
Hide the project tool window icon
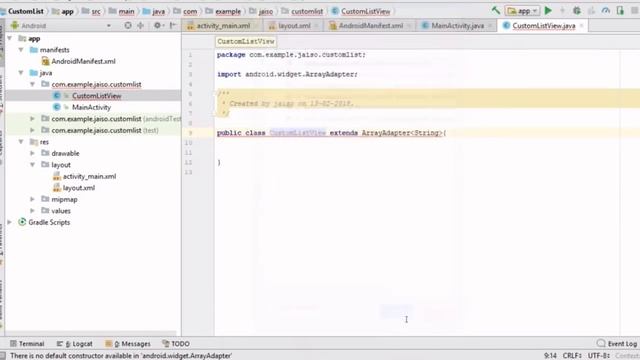click(x=173, y=25)
